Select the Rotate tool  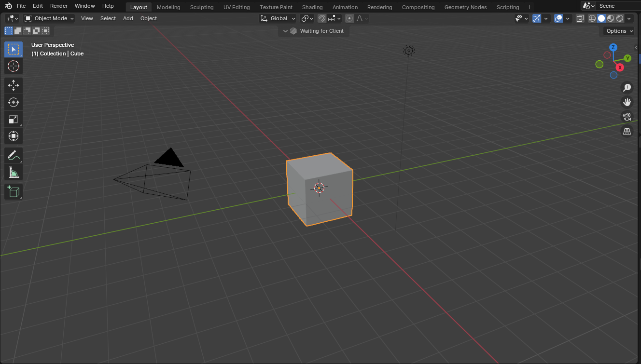(x=14, y=102)
